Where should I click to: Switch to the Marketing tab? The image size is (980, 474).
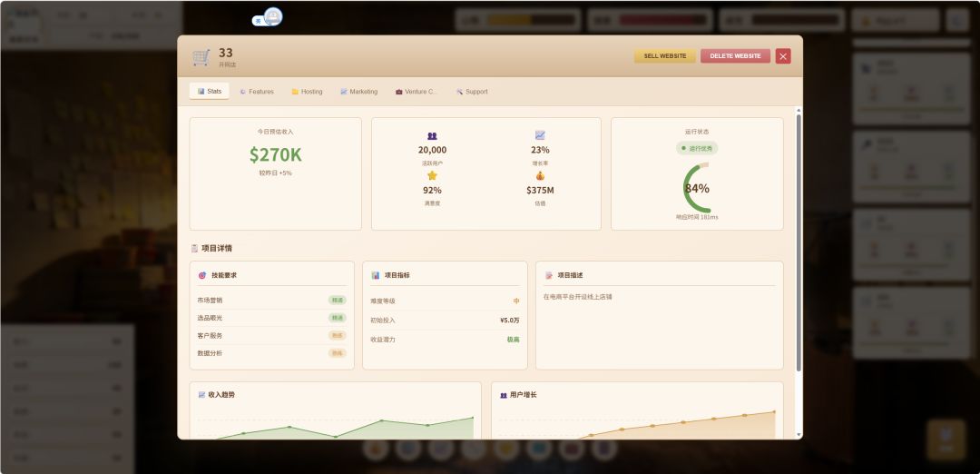click(358, 92)
